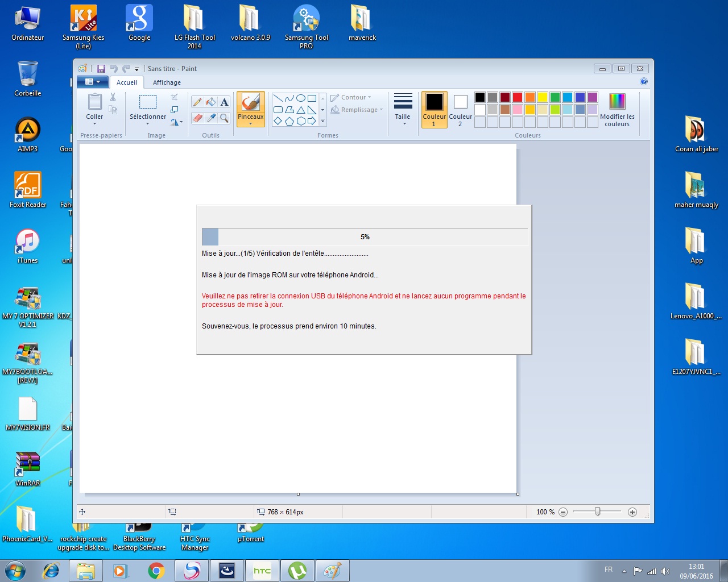Click the Undo arrow in quick access toolbar
The width and height of the screenshot is (728, 582).
(x=114, y=69)
